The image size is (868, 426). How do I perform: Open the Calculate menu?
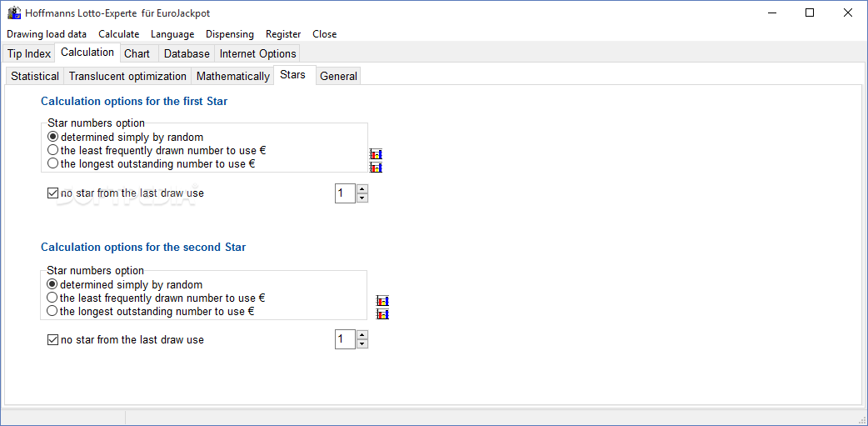(119, 34)
